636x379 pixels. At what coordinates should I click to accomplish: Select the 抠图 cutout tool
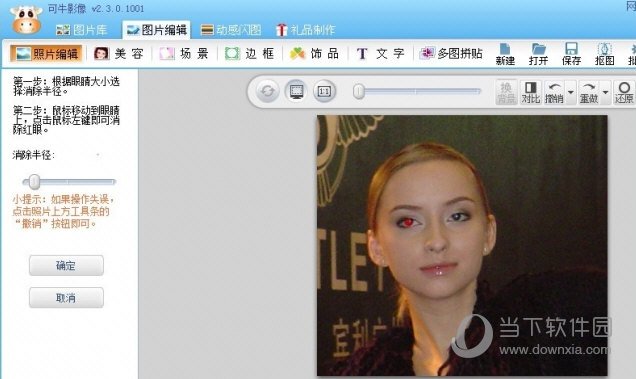[x=604, y=54]
